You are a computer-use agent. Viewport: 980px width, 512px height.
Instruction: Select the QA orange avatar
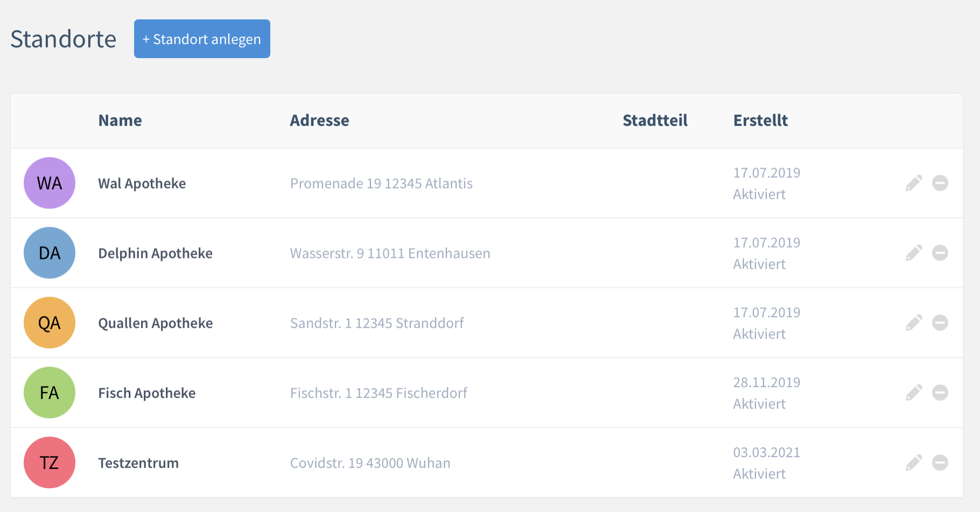click(50, 323)
